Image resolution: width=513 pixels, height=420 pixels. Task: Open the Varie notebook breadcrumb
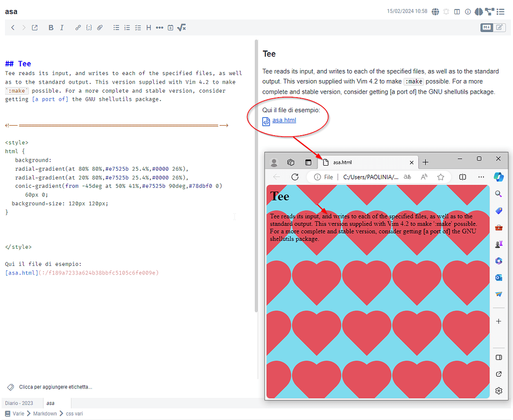[x=18, y=413]
